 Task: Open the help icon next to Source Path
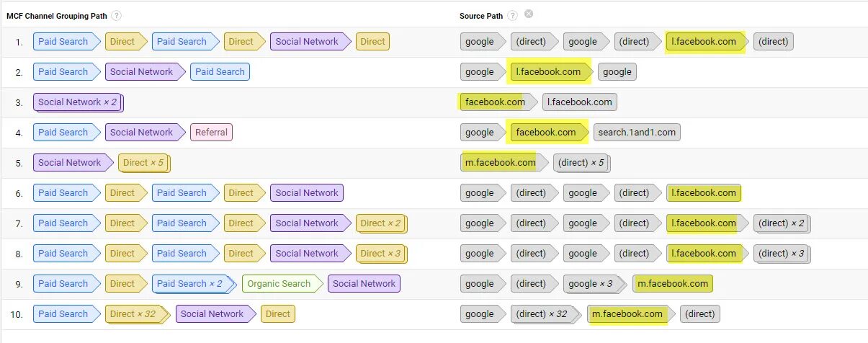[x=512, y=16]
